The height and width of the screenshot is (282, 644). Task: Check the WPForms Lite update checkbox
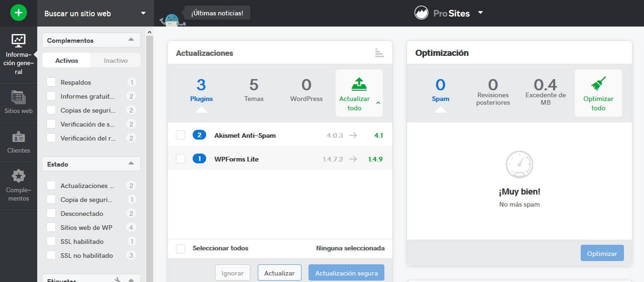181,159
